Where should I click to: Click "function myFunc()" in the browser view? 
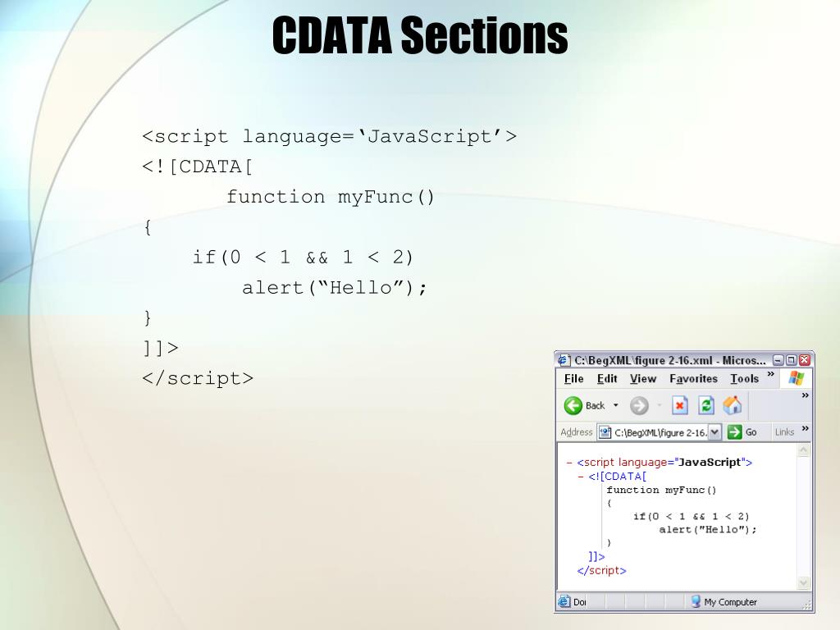[x=661, y=490]
